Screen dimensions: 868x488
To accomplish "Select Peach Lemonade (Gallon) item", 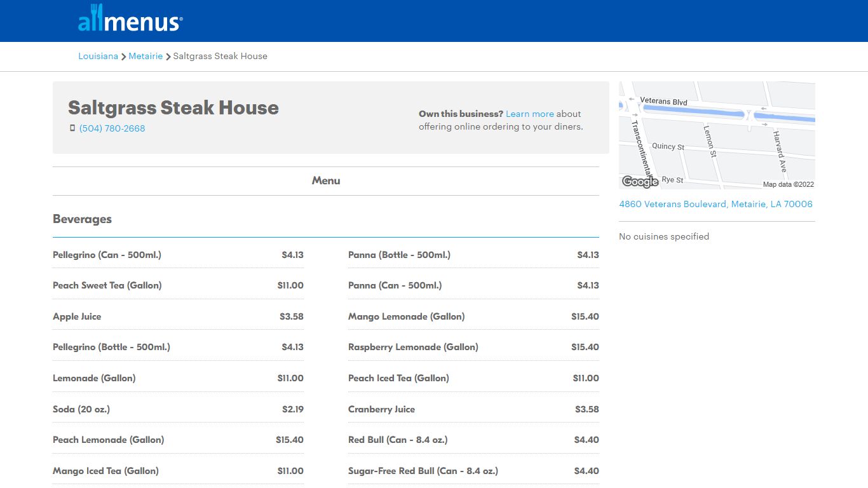I will (x=108, y=440).
